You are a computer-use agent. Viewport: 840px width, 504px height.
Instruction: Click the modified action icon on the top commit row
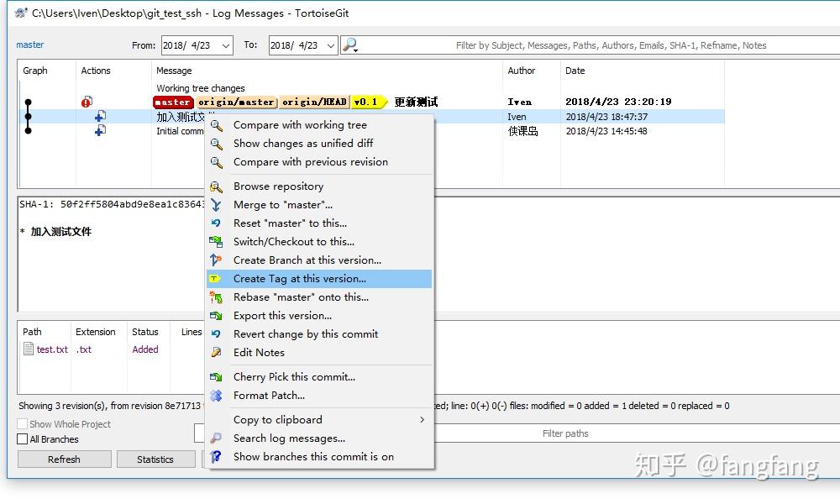87,102
